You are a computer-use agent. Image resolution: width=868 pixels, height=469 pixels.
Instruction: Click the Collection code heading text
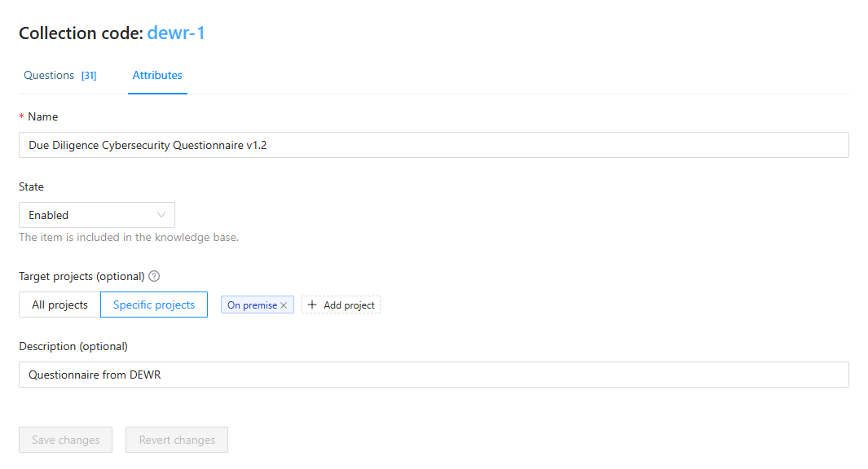(x=81, y=33)
